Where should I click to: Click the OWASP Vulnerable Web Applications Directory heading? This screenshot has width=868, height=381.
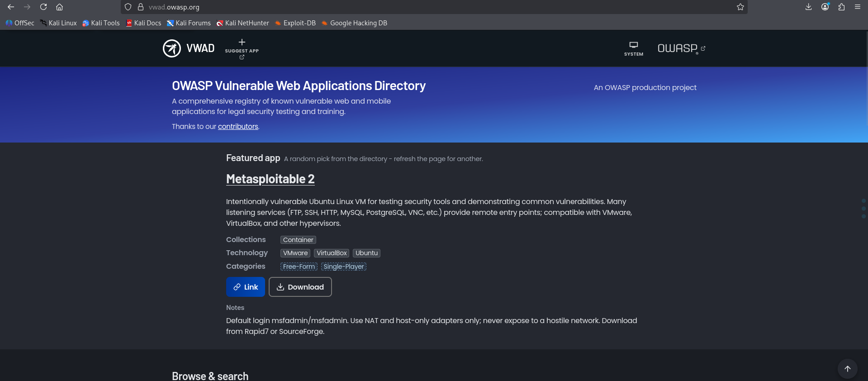pos(299,86)
